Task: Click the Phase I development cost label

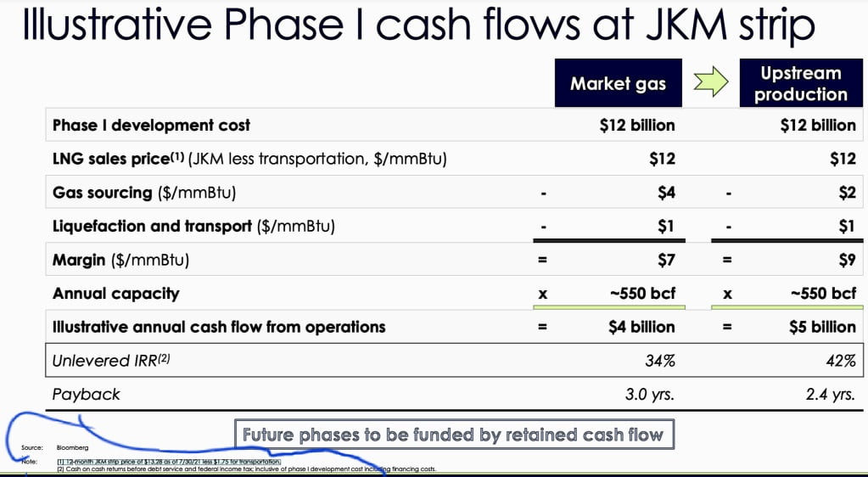Action: [x=151, y=126]
